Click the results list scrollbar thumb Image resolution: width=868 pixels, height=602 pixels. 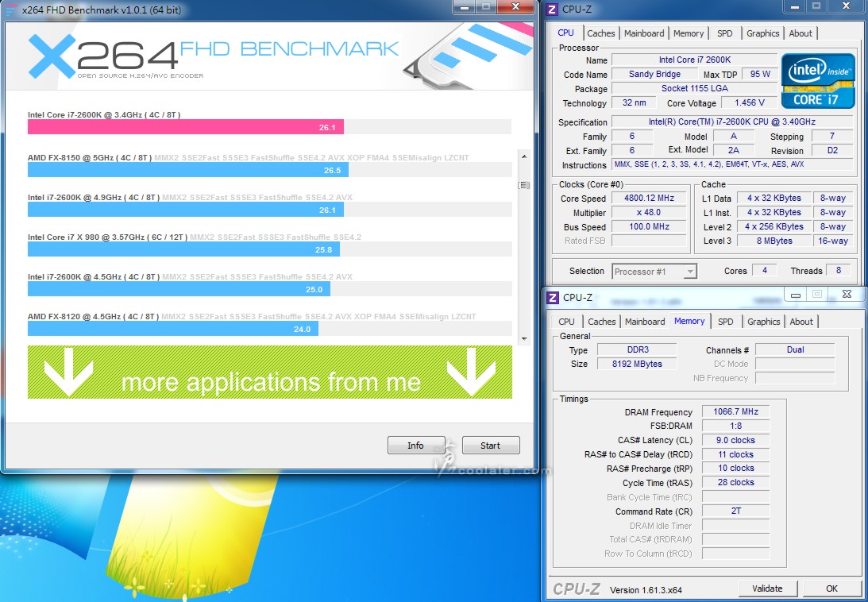tap(523, 185)
